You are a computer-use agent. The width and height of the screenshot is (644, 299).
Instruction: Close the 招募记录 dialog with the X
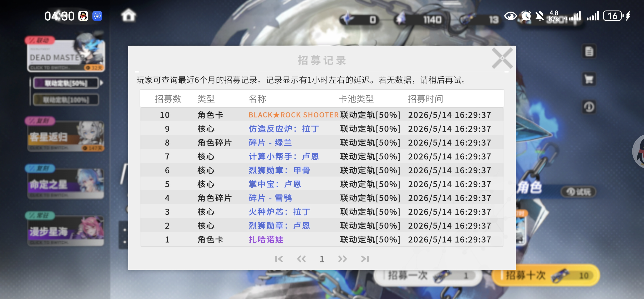pyautogui.click(x=502, y=58)
